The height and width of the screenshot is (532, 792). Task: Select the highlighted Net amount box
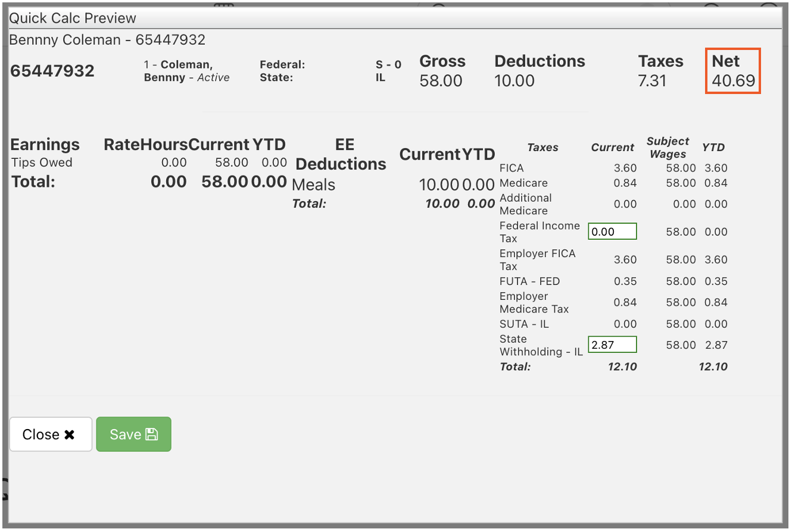[732, 71]
